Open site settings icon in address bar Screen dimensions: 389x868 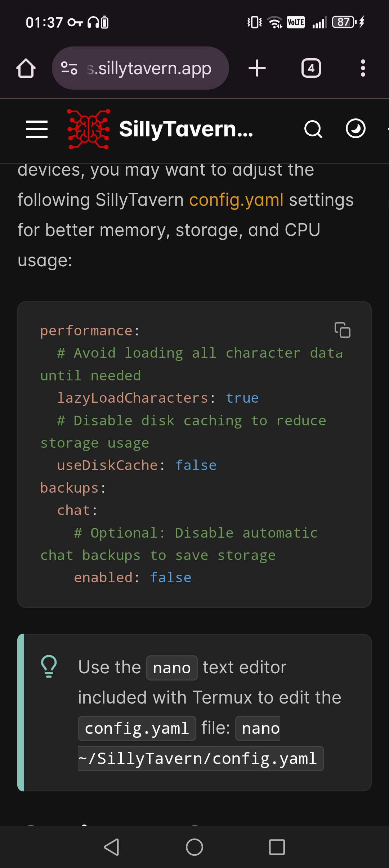coord(69,68)
